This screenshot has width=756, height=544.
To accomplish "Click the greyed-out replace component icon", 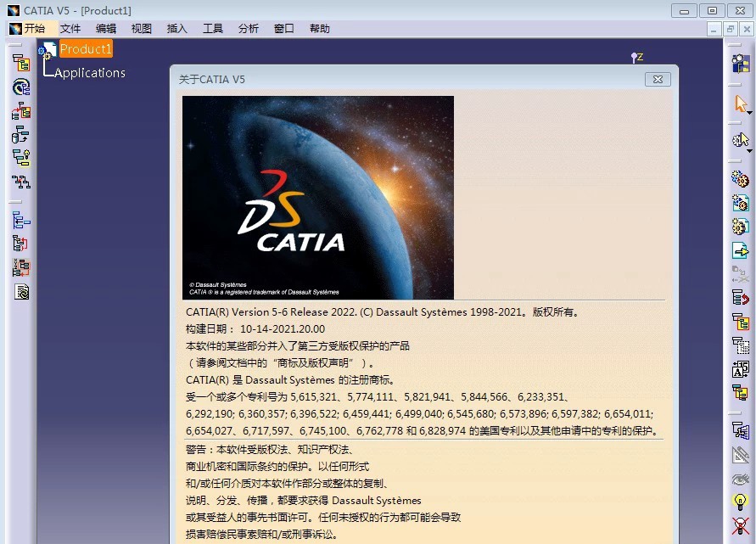I will (741, 274).
